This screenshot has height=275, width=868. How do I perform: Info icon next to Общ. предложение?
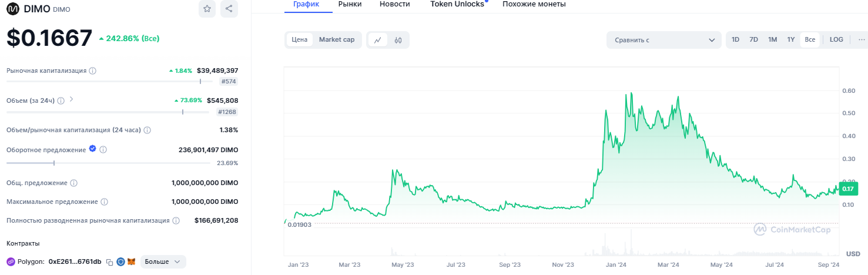click(x=74, y=183)
